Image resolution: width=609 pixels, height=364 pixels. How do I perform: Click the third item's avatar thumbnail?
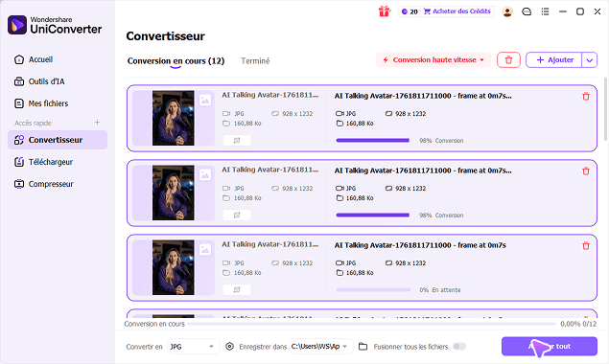[174, 267]
